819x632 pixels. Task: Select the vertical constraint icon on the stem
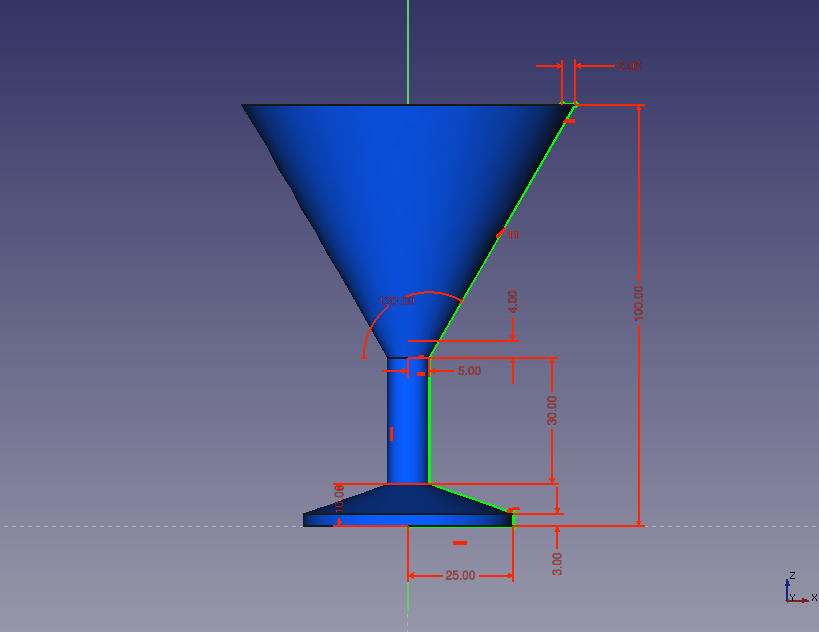392,434
